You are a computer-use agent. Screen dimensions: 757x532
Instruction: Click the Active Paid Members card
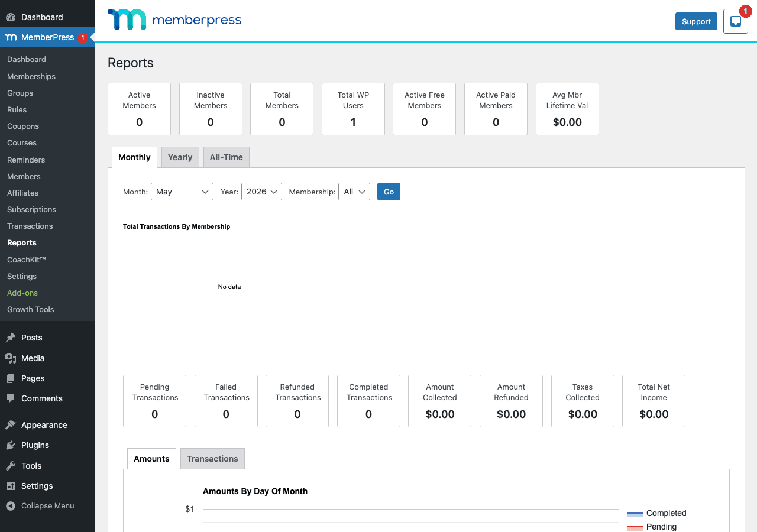(496, 109)
